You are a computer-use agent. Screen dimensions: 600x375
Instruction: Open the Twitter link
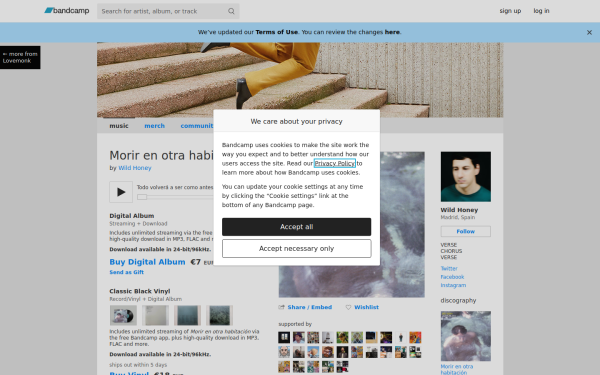pyautogui.click(x=449, y=268)
